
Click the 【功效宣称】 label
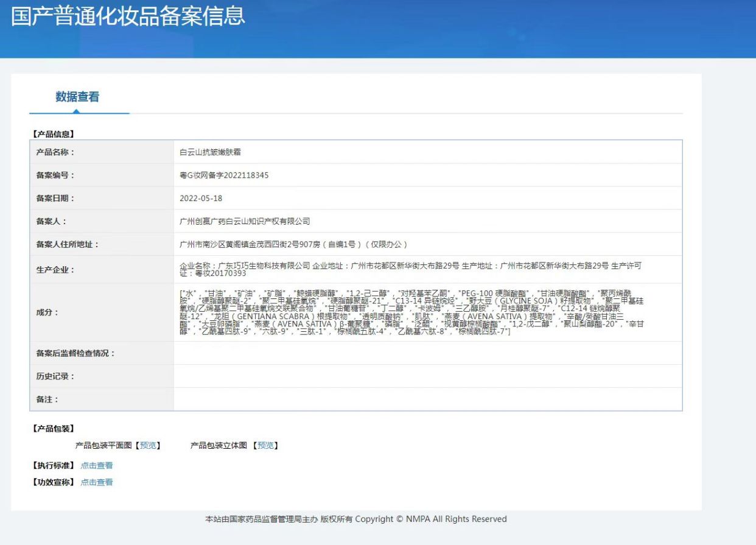pyautogui.click(x=52, y=482)
